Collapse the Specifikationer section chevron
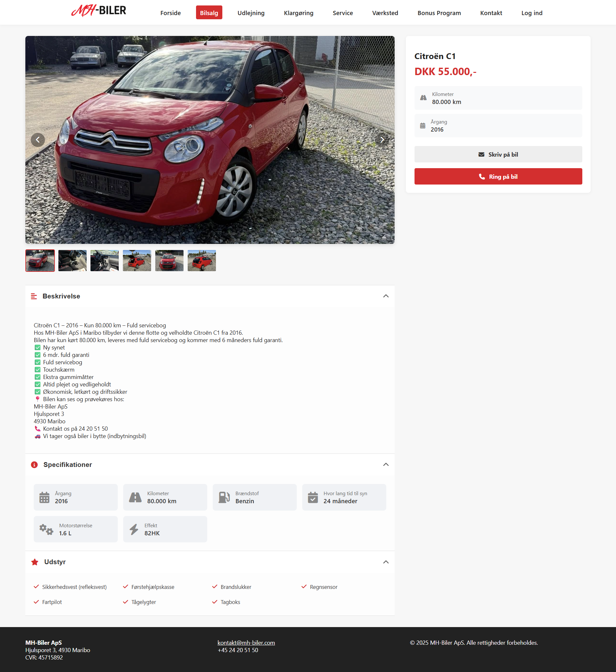616x672 pixels. click(x=386, y=465)
